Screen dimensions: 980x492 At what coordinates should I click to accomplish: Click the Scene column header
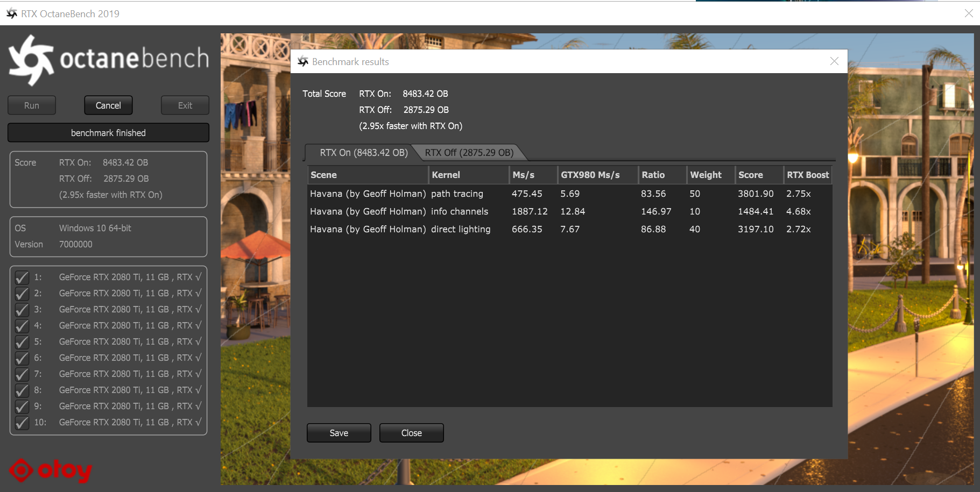[368, 175]
